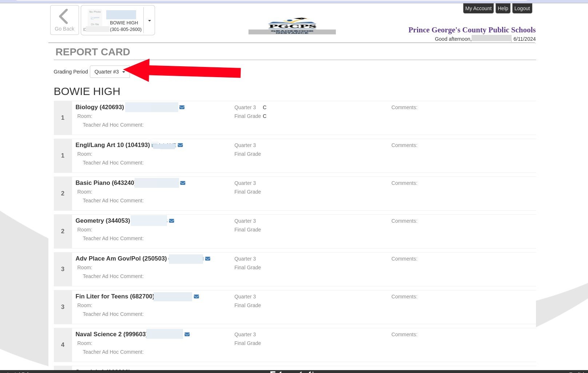Click period number 4 cell for Naval Science
The image size is (588, 373).
tap(63, 345)
